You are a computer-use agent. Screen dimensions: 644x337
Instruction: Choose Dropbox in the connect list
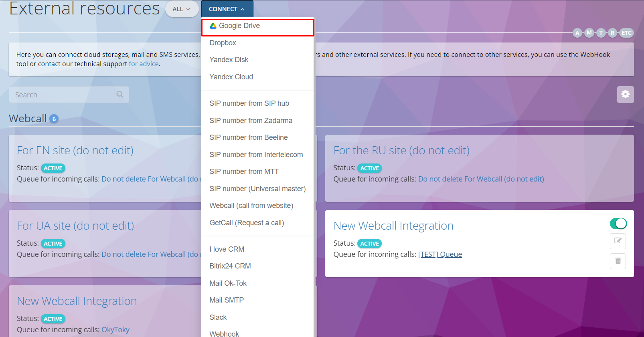pos(223,43)
